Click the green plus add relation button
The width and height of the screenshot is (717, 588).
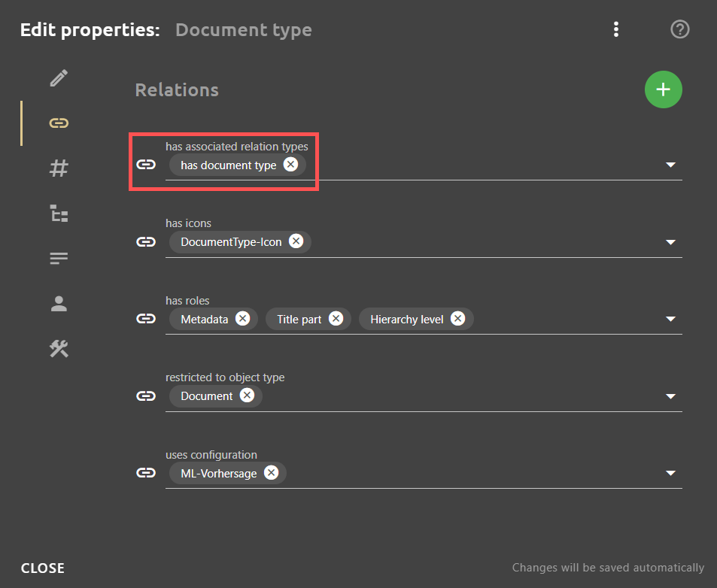pyautogui.click(x=663, y=89)
